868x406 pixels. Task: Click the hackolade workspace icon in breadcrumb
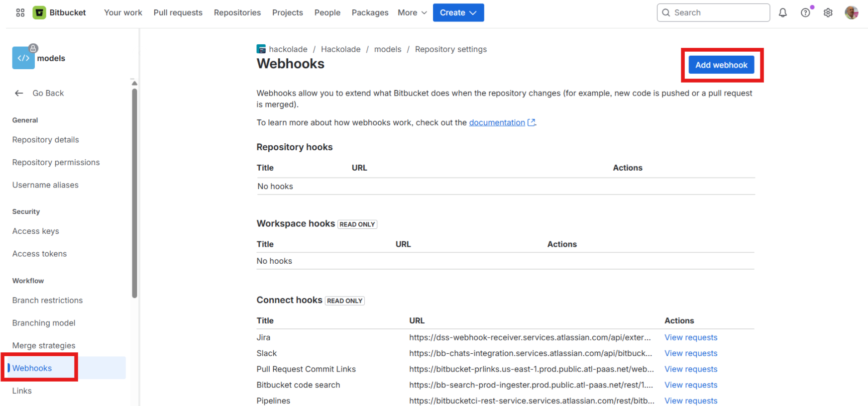pos(261,49)
